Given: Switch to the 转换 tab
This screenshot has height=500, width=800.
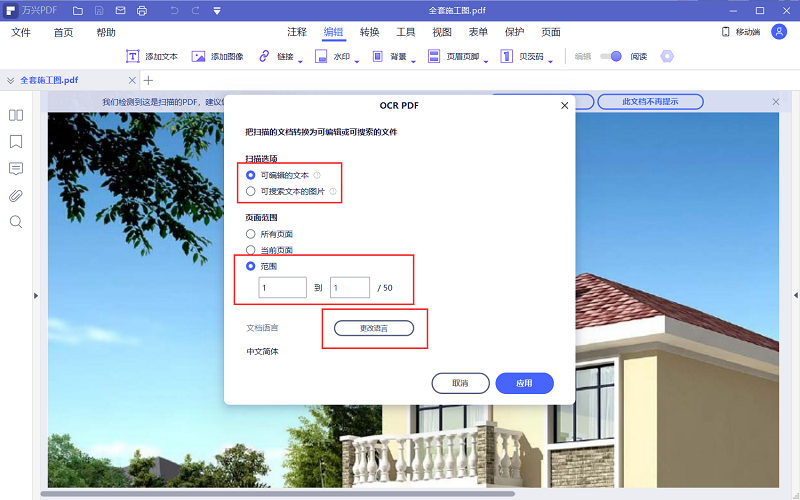Looking at the screenshot, I should pyautogui.click(x=369, y=32).
